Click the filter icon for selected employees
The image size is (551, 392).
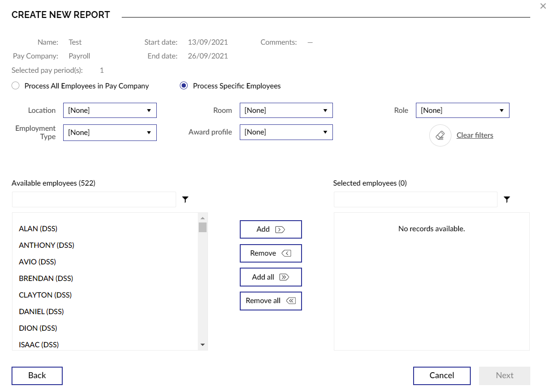tap(507, 199)
